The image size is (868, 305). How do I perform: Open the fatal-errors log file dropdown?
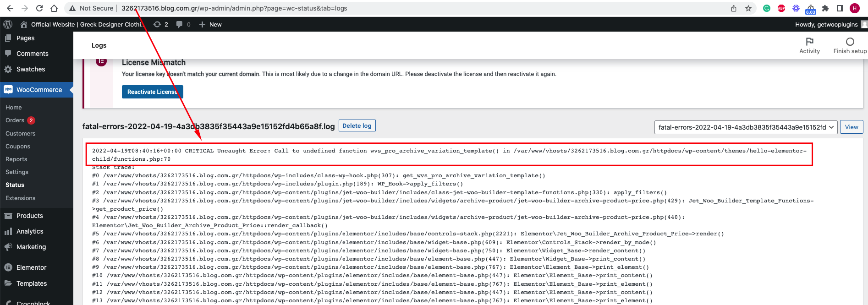coord(746,127)
